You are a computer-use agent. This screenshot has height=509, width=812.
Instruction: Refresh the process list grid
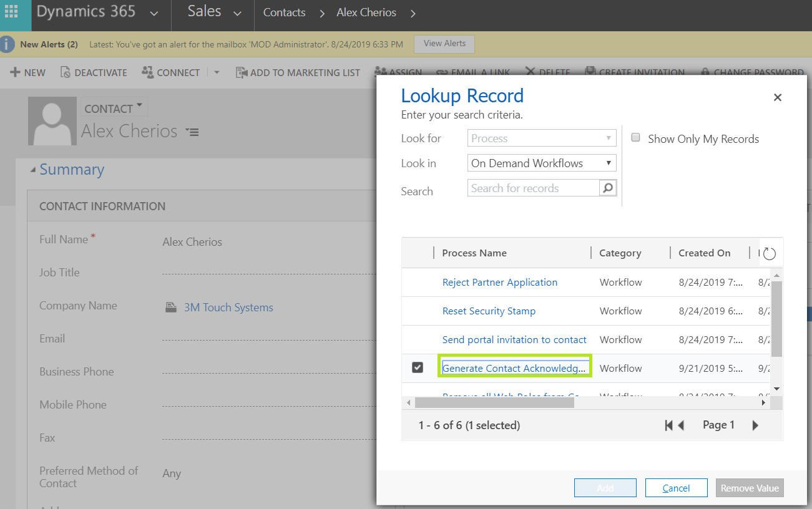click(x=770, y=253)
